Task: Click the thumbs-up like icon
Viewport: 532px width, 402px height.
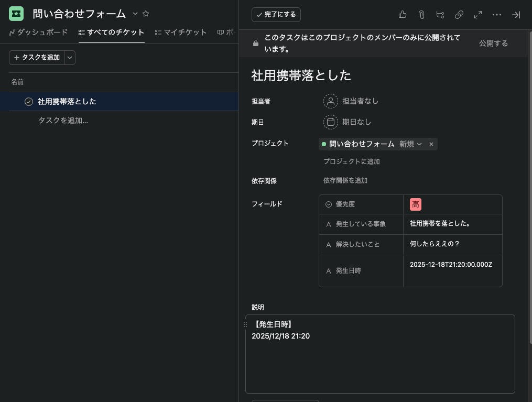Action: coord(403,15)
